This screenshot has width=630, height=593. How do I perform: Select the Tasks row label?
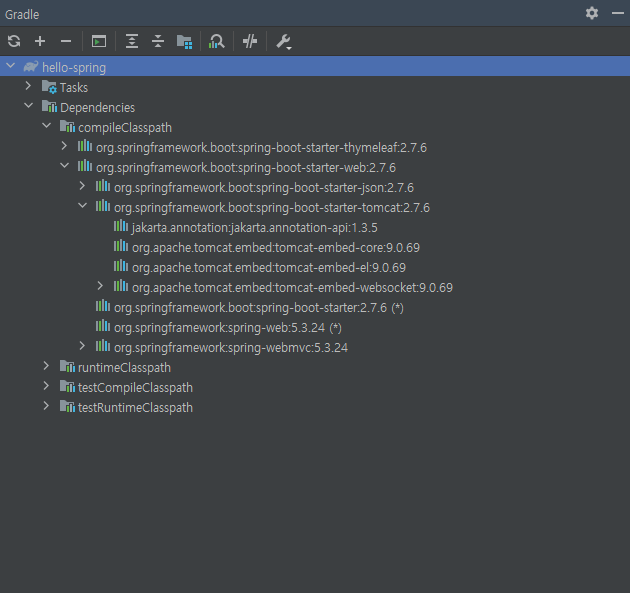pyautogui.click(x=74, y=88)
